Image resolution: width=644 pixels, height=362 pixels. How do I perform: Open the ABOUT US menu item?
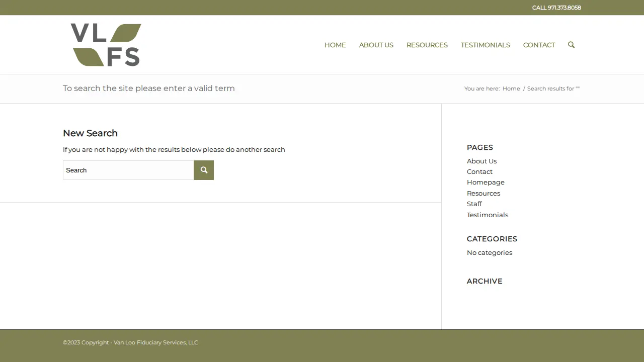point(376,45)
